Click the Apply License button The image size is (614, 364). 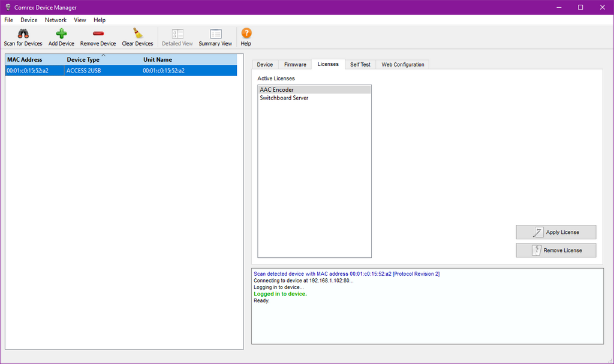click(556, 232)
